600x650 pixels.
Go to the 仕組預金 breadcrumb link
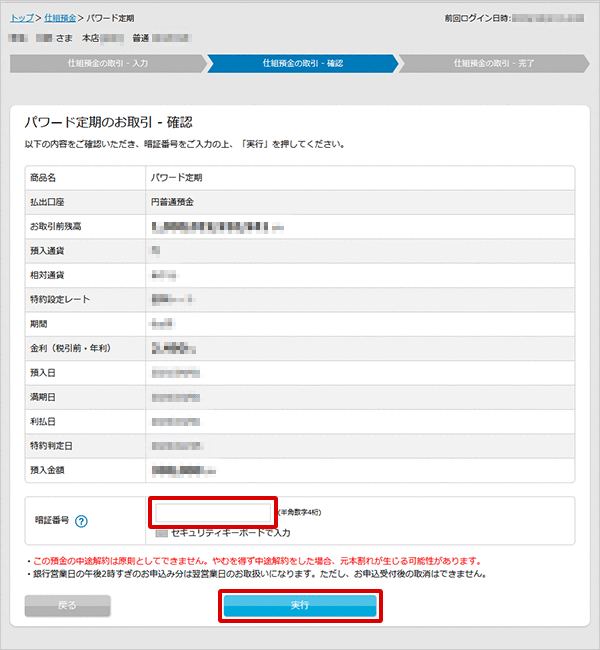click(58, 18)
